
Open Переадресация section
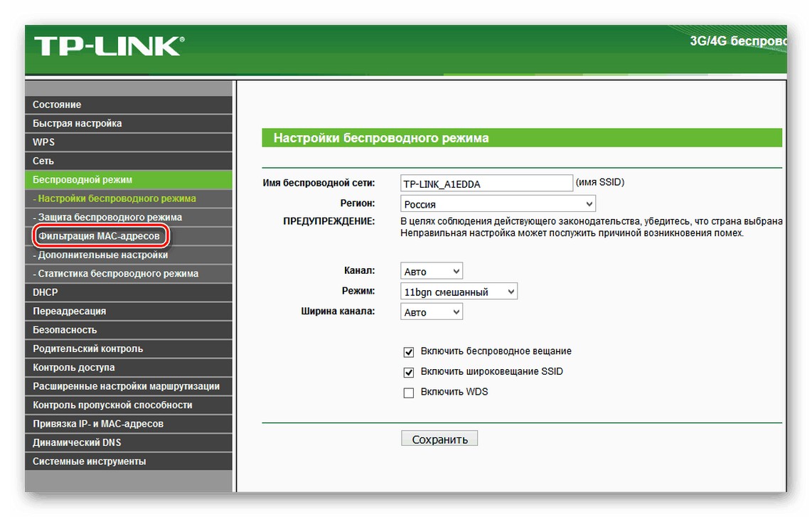coord(129,311)
